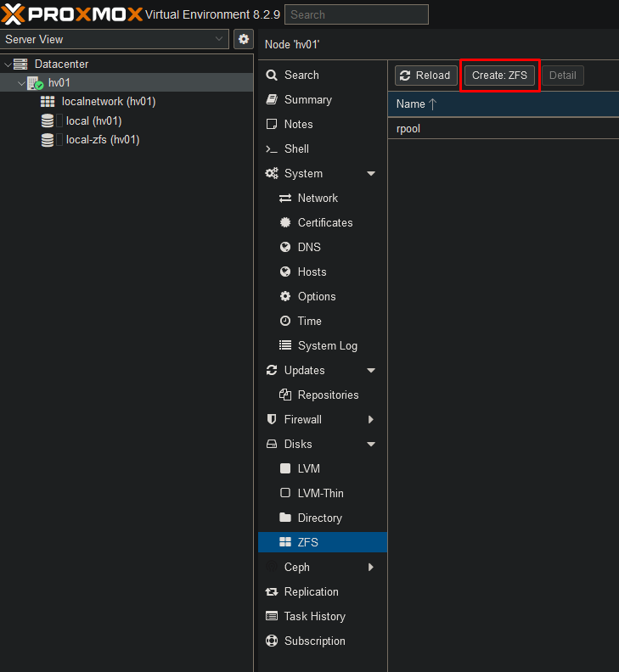This screenshot has width=619, height=672.
Task: Click the Certificates badge icon
Action: pos(285,223)
